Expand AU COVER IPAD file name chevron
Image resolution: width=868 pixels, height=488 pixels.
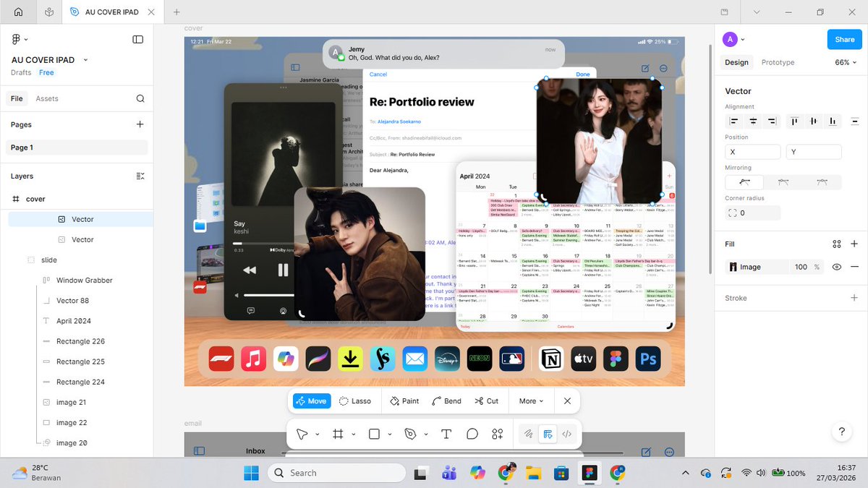(85, 60)
